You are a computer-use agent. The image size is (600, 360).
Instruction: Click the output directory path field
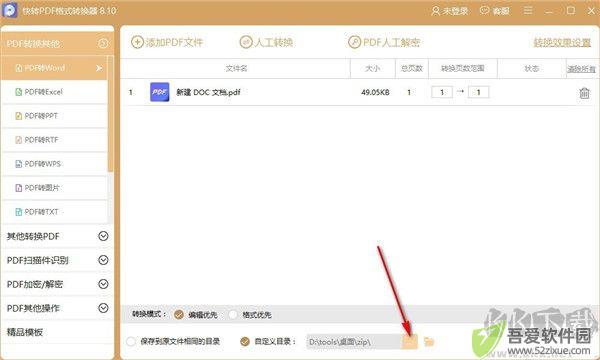354,342
